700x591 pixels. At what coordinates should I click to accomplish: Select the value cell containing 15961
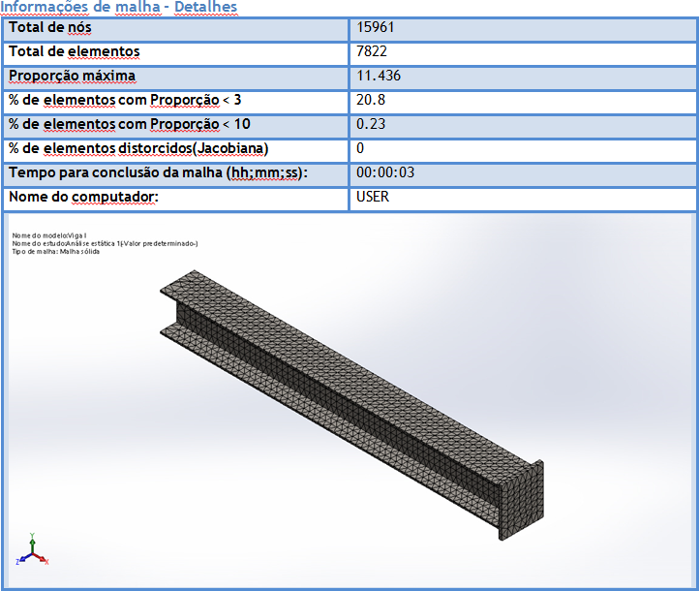(x=375, y=28)
